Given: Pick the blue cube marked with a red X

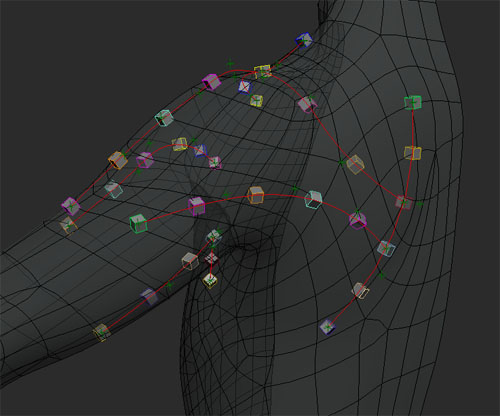Looking at the screenshot, I should [245, 87].
